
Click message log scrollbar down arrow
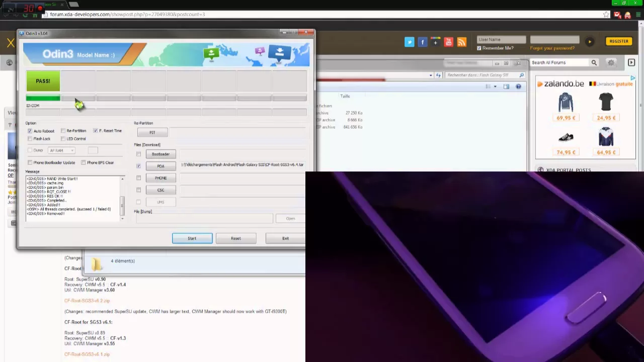coord(122,218)
